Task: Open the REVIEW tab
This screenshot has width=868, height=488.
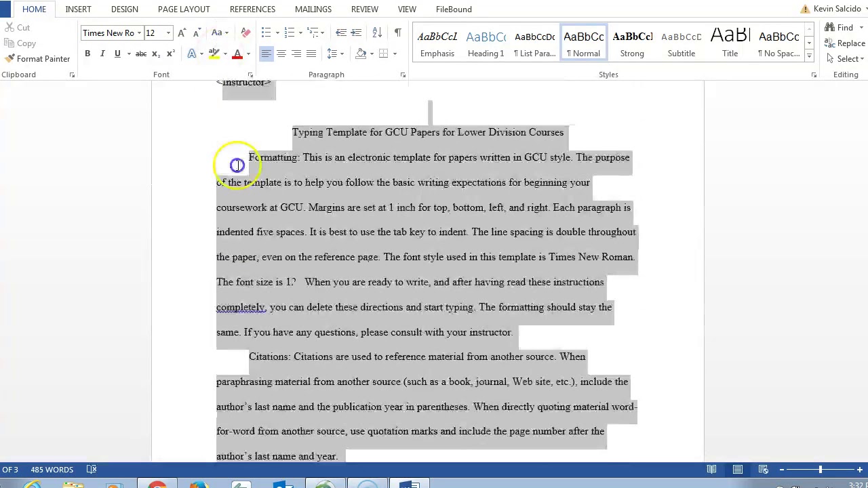Action: coord(365,9)
